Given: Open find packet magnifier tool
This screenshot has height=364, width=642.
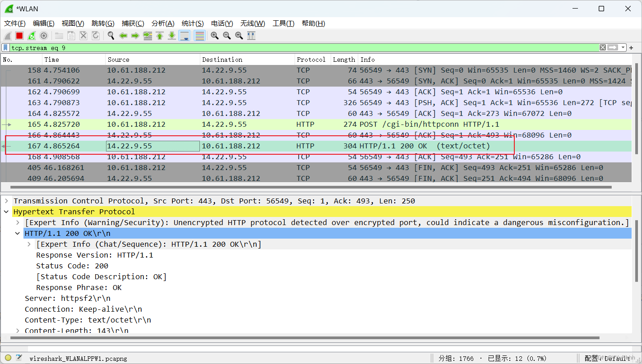Looking at the screenshot, I should pyautogui.click(x=111, y=36).
